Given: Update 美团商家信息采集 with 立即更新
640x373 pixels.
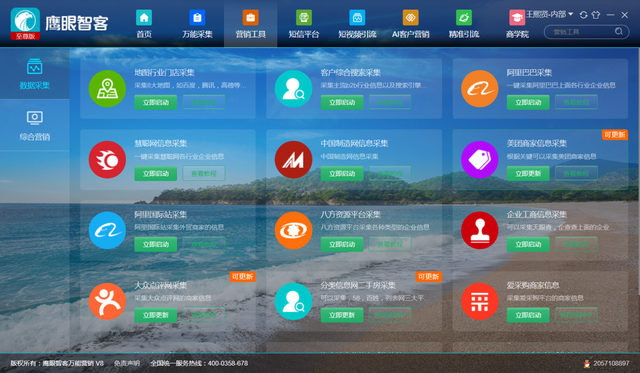Looking at the screenshot, I should (528, 173).
